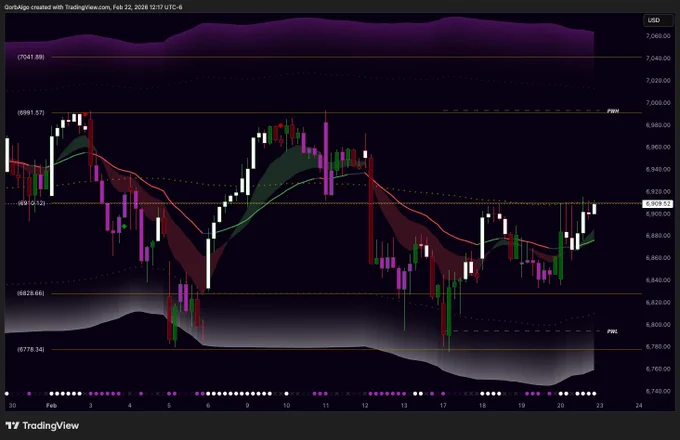The height and width of the screenshot is (440, 680).
Task: Click the 7,060.00 price axis label
Action: coord(658,36)
